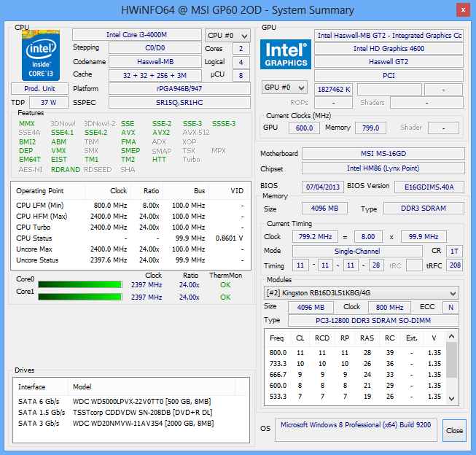476x455 pixels.
Task: Click the VID column header
Action: (x=228, y=191)
